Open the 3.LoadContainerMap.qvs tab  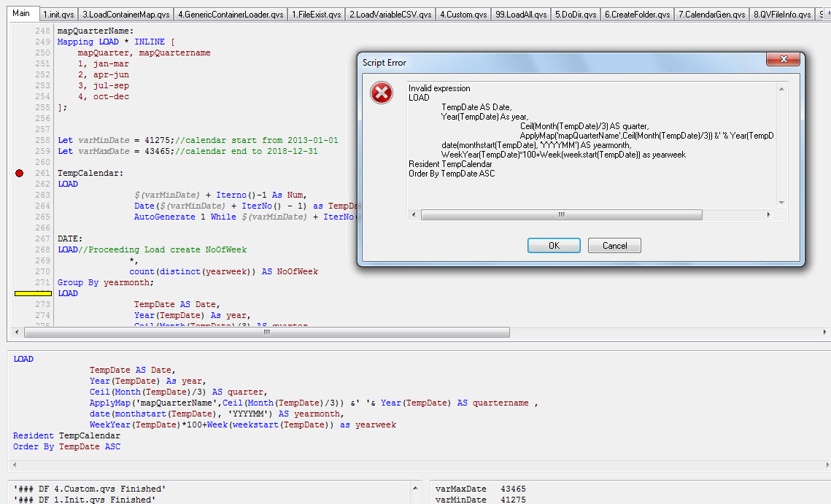pyautogui.click(x=126, y=15)
